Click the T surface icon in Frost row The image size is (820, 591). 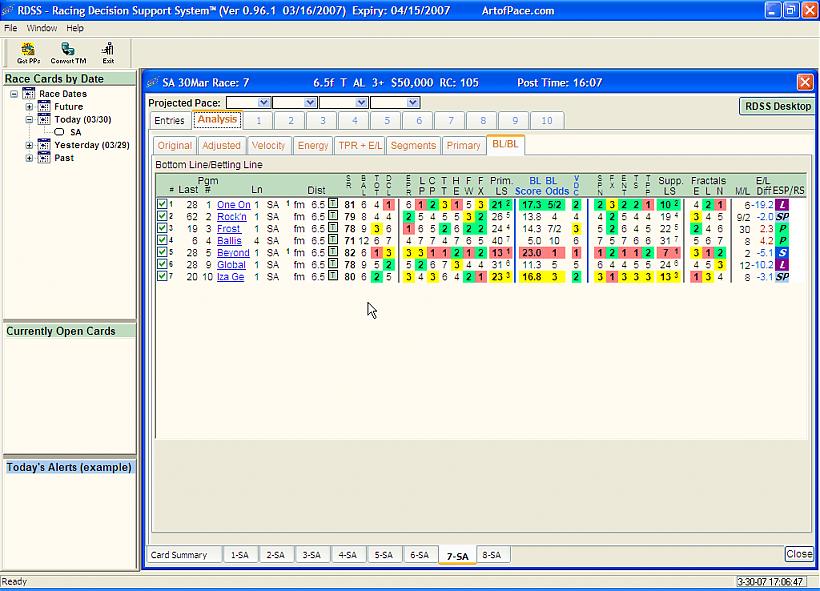point(333,228)
